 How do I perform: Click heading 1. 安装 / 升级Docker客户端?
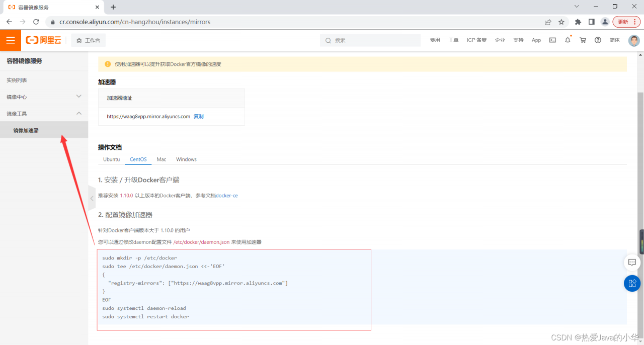(x=139, y=180)
